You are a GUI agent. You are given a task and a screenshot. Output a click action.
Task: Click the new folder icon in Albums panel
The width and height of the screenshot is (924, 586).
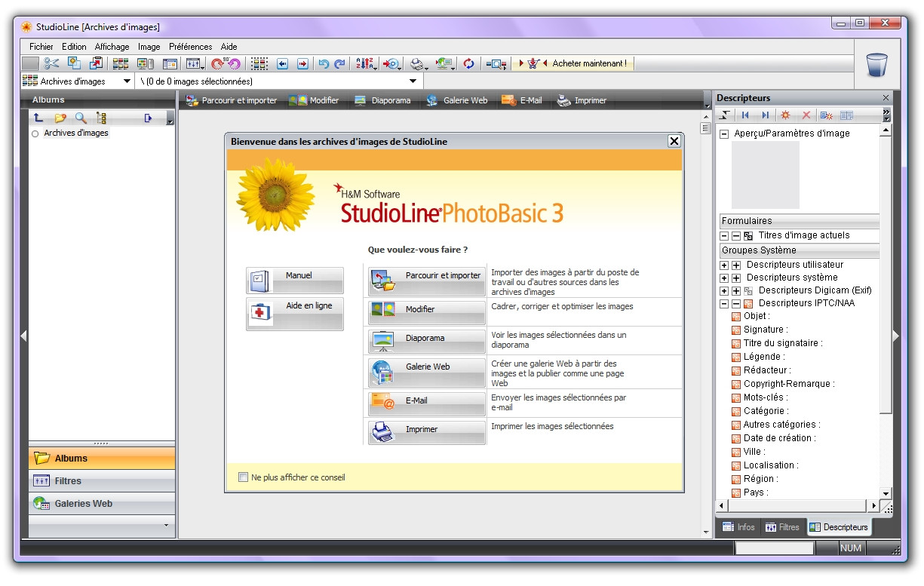pyautogui.click(x=60, y=118)
